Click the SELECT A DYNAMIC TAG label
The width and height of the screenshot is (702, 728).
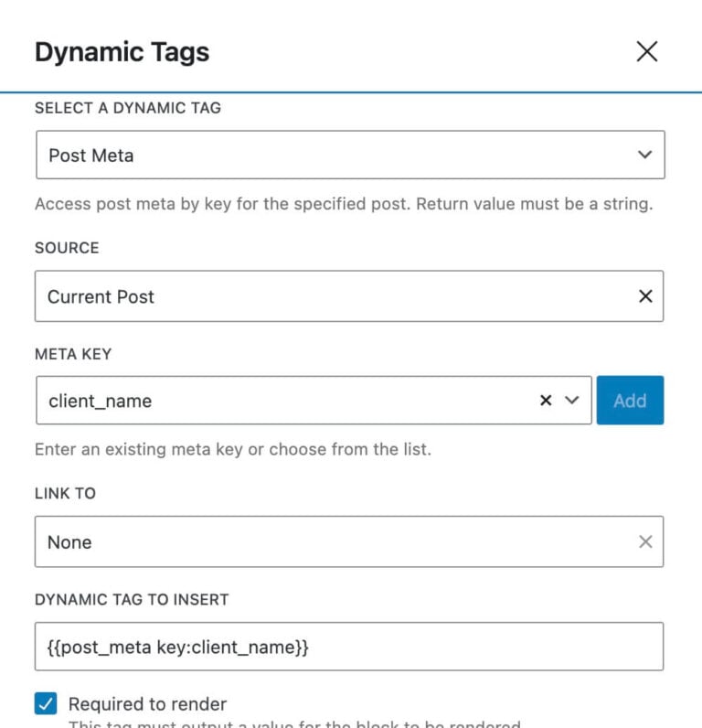[128, 108]
